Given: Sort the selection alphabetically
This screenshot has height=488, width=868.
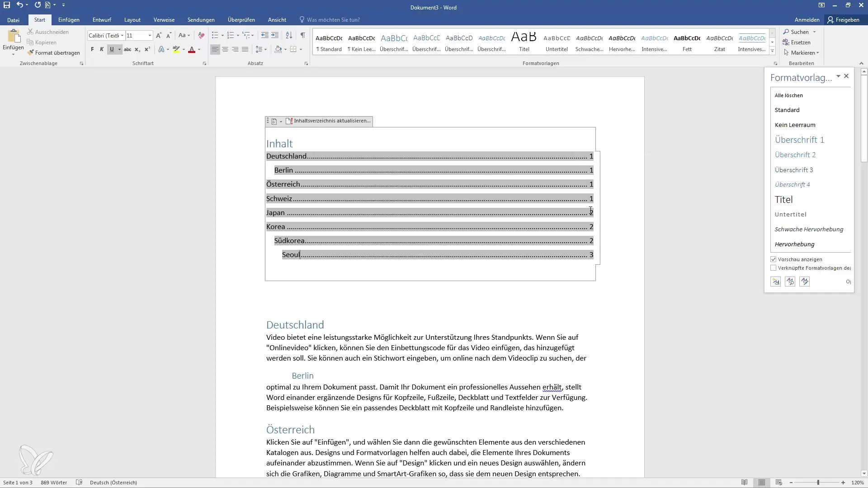Looking at the screenshot, I should click(x=289, y=35).
